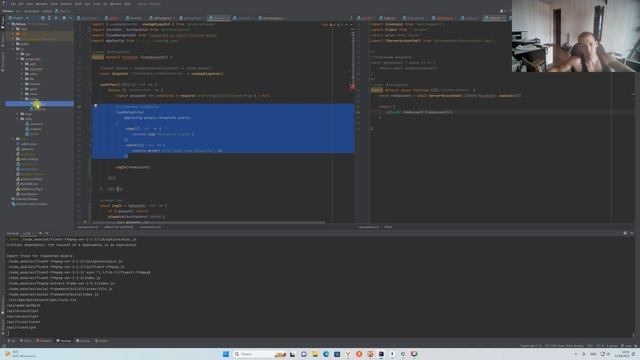Open the Refactor menu
The height and width of the screenshot is (360, 640).
(66, 4)
